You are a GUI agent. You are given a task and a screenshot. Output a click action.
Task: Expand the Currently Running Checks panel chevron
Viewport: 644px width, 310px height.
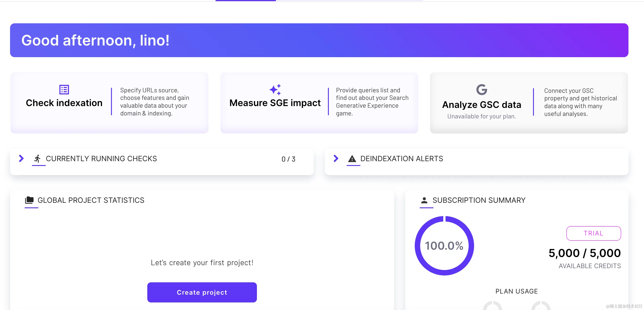click(x=21, y=158)
